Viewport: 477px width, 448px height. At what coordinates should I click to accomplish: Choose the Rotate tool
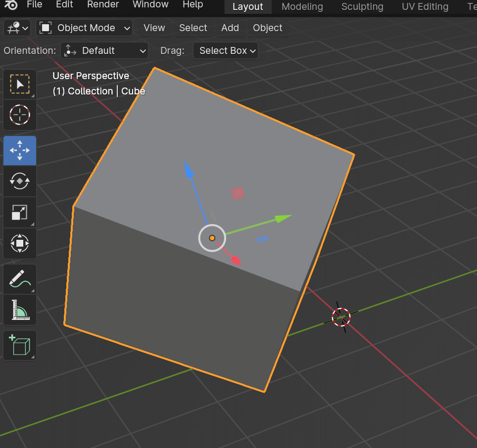click(x=20, y=181)
